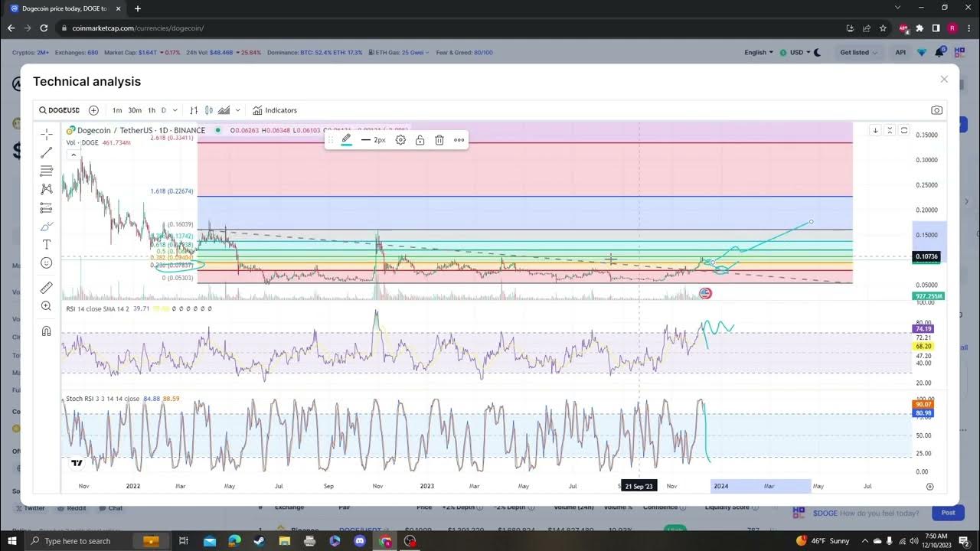Switch to the 1h timeframe
980x551 pixels.
click(152, 110)
